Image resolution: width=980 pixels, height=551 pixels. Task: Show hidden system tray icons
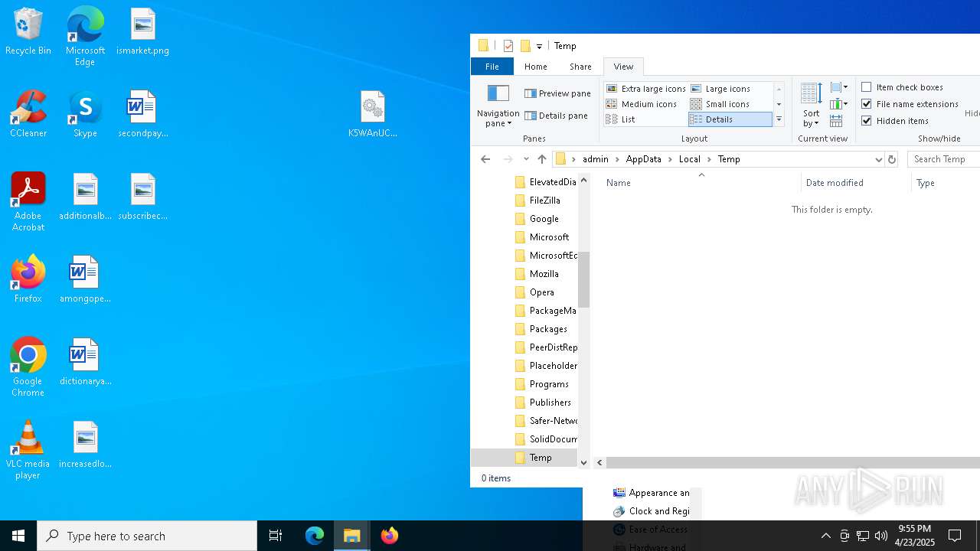(x=825, y=536)
